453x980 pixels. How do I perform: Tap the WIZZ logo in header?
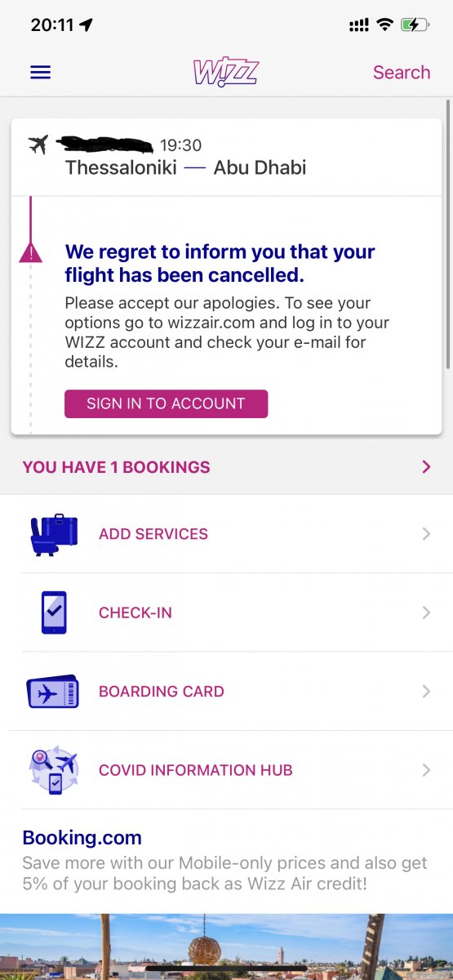tap(226, 72)
